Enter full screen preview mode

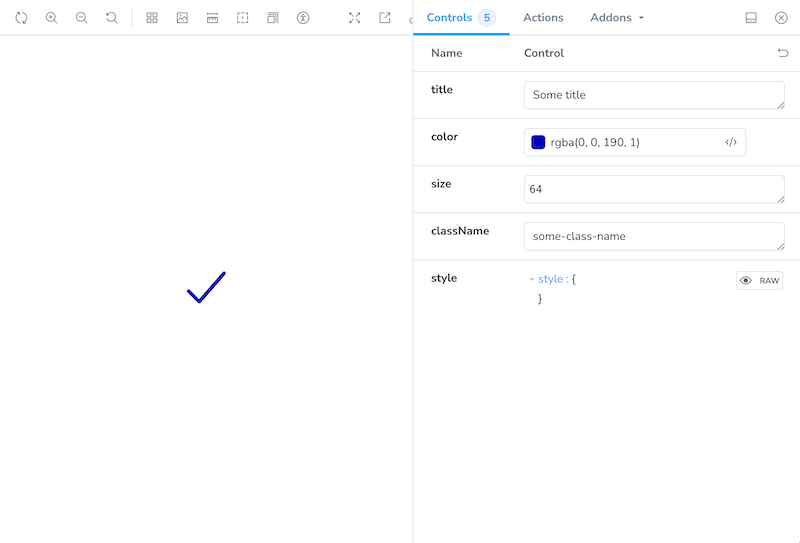tap(354, 18)
